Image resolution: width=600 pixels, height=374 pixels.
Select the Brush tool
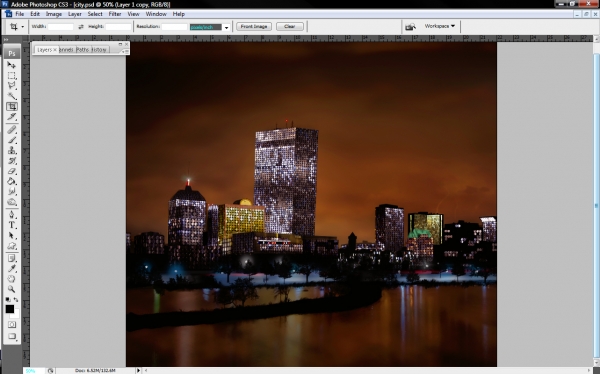click(x=12, y=140)
